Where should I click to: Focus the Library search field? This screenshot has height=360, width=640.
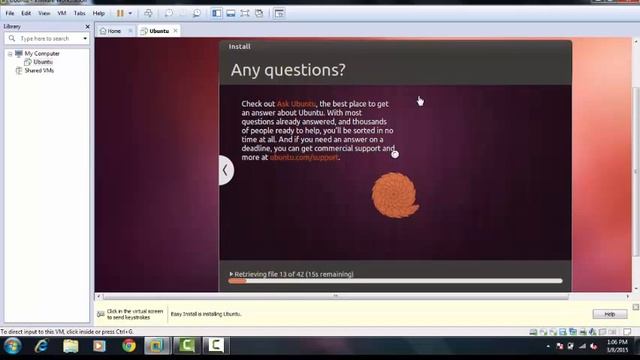[x=47, y=38]
